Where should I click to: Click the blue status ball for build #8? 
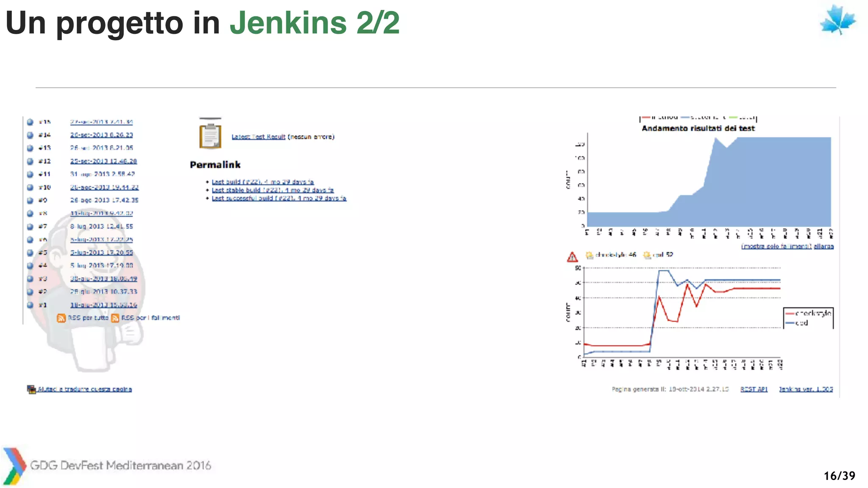[30, 213]
